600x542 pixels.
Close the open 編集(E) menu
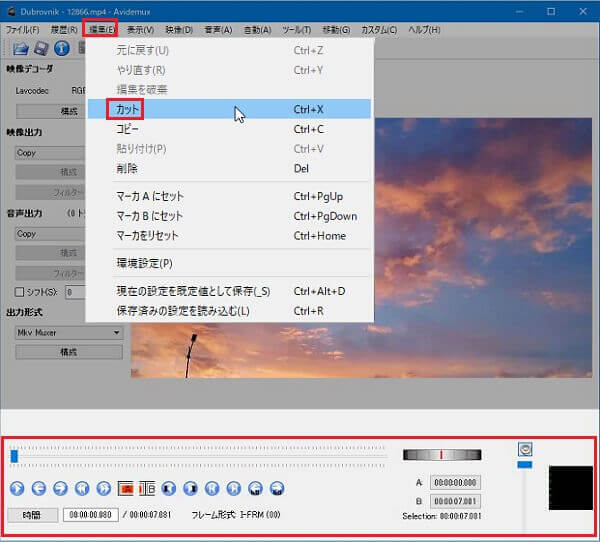click(x=100, y=29)
